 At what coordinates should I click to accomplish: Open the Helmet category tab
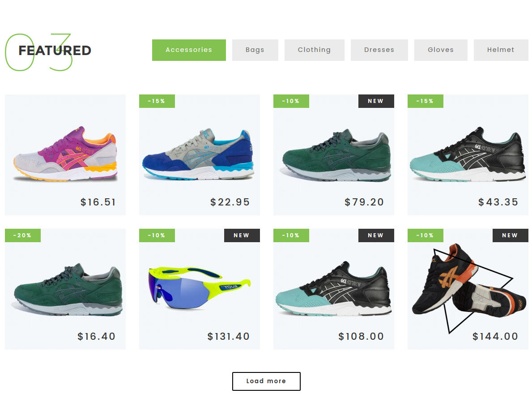click(x=501, y=50)
